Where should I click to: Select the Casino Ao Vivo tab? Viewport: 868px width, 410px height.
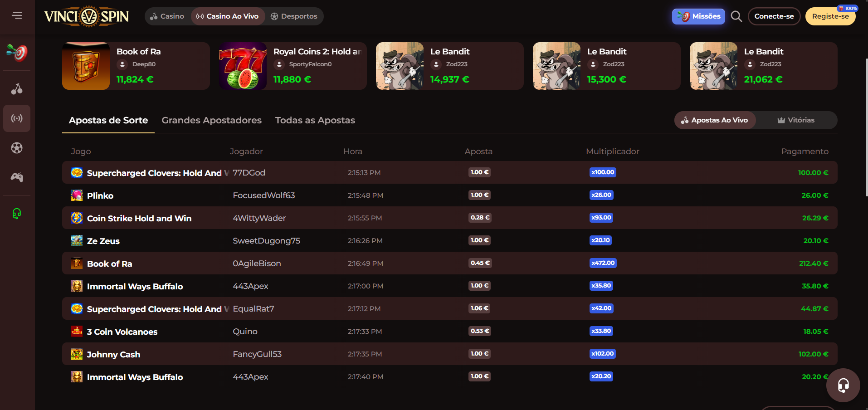tap(228, 16)
